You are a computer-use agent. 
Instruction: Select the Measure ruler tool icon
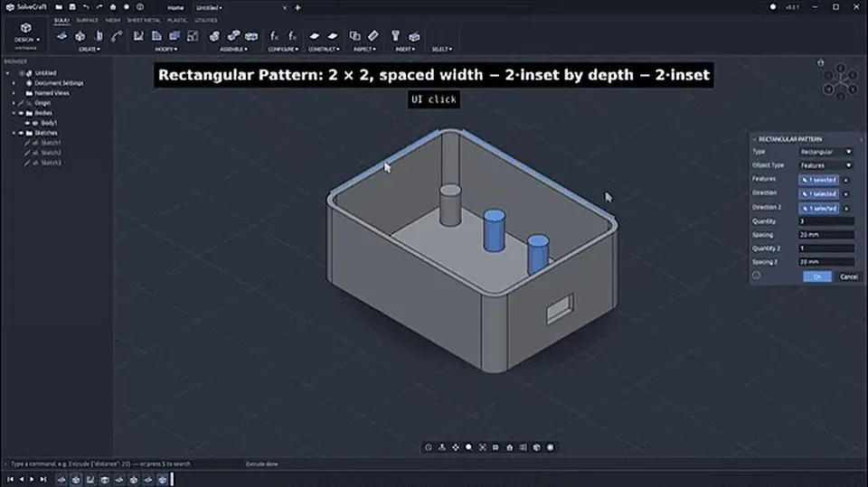pyautogui.click(x=373, y=36)
